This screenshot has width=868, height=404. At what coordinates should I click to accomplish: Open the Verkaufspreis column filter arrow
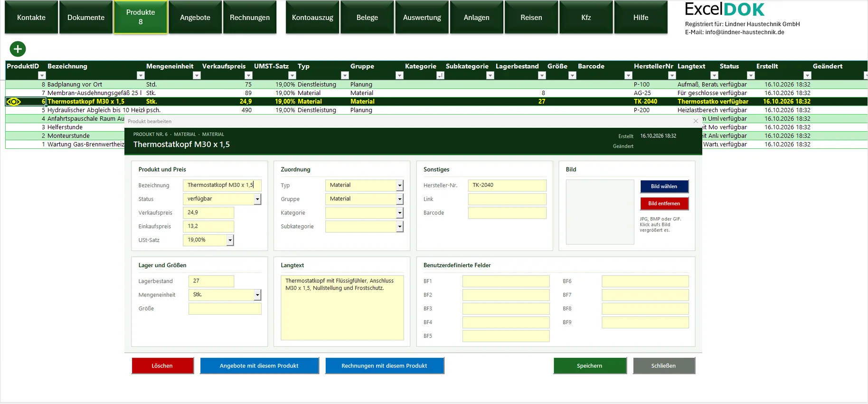pyautogui.click(x=248, y=76)
